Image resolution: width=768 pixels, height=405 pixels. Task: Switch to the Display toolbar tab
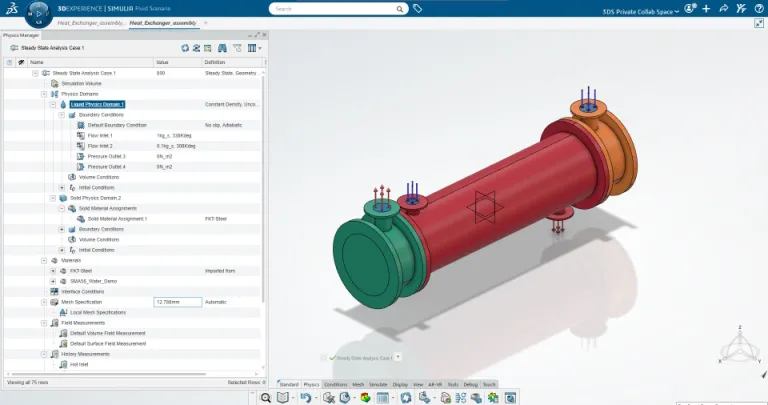pos(400,384)
